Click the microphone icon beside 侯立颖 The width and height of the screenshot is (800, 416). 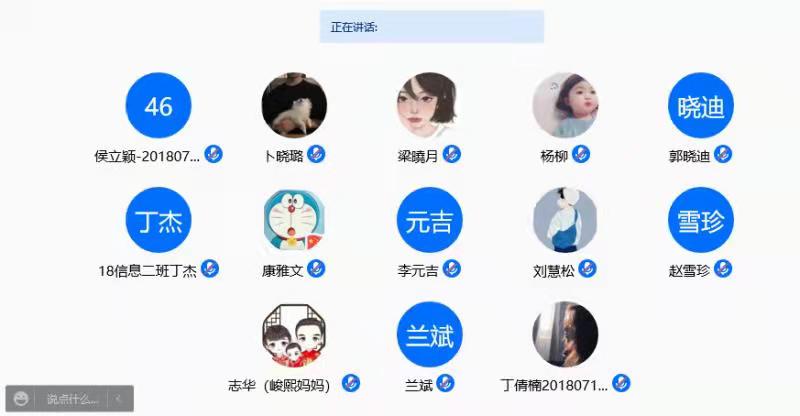(x=213, y=154)
